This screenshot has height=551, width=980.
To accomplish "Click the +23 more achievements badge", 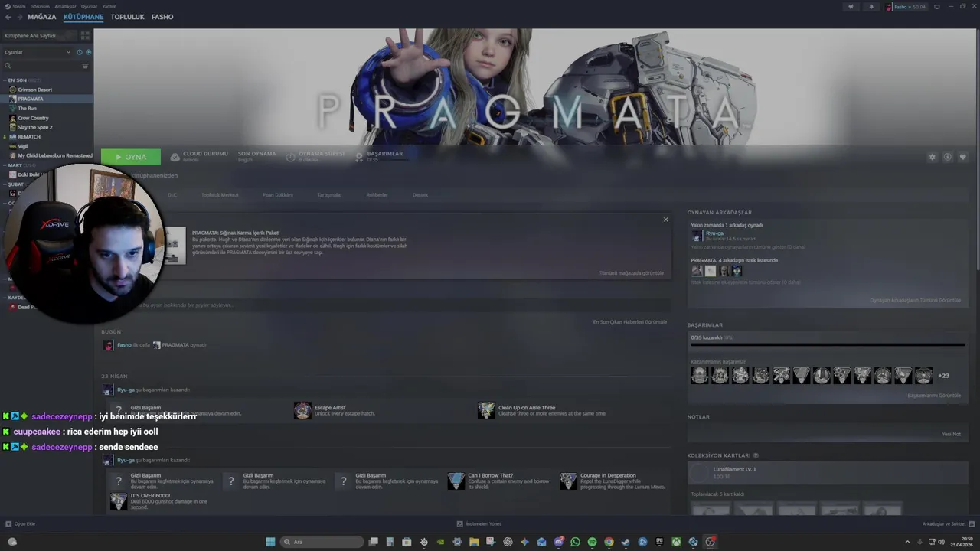I will [x=944, y=376].
